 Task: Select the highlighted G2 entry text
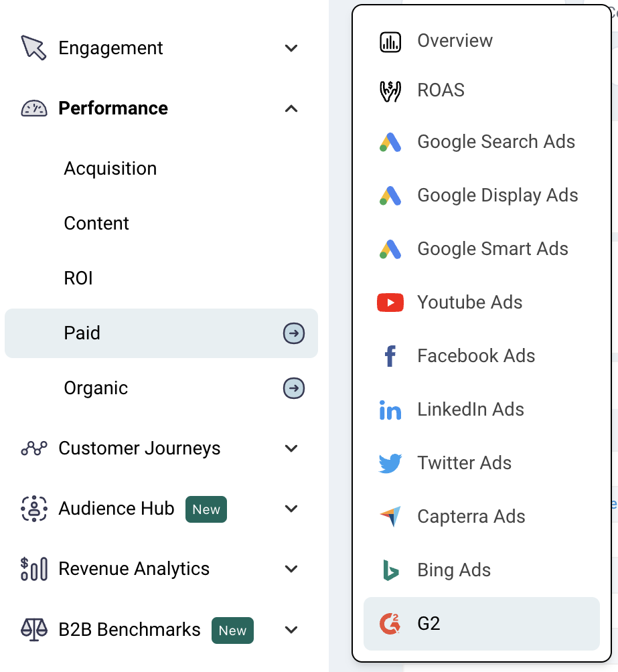click(x=429, y=624)
